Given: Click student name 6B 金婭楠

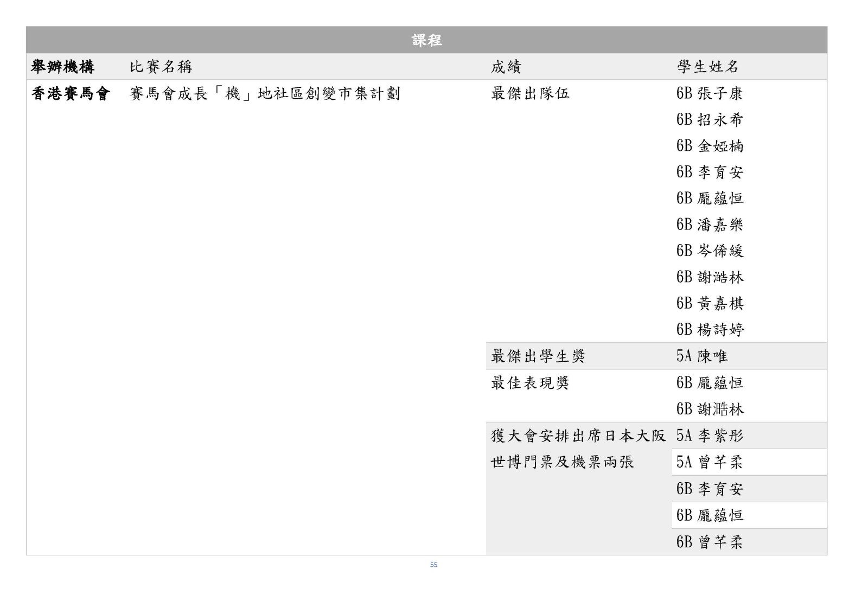Looking at the screenshot, I should [x=710, y=146].
